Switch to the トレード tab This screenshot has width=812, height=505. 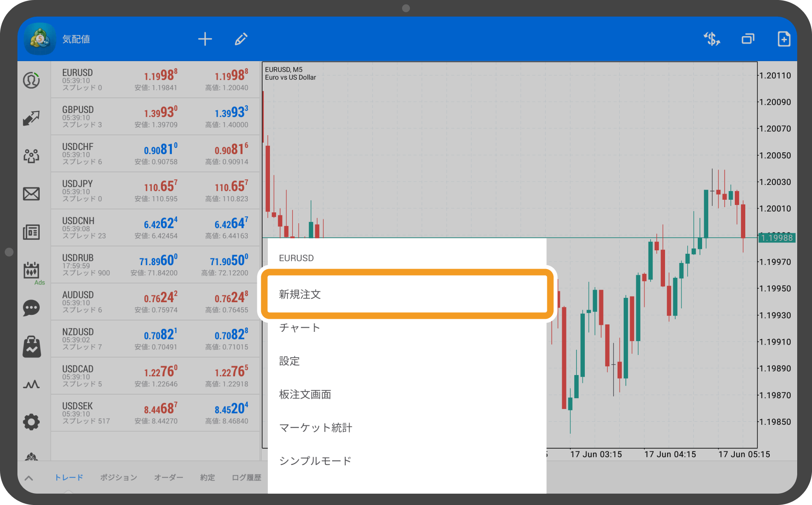(69, 478)
